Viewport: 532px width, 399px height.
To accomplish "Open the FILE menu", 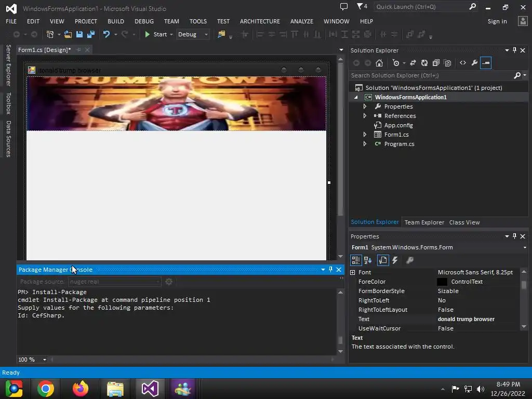I will click(x=11, y=21).
